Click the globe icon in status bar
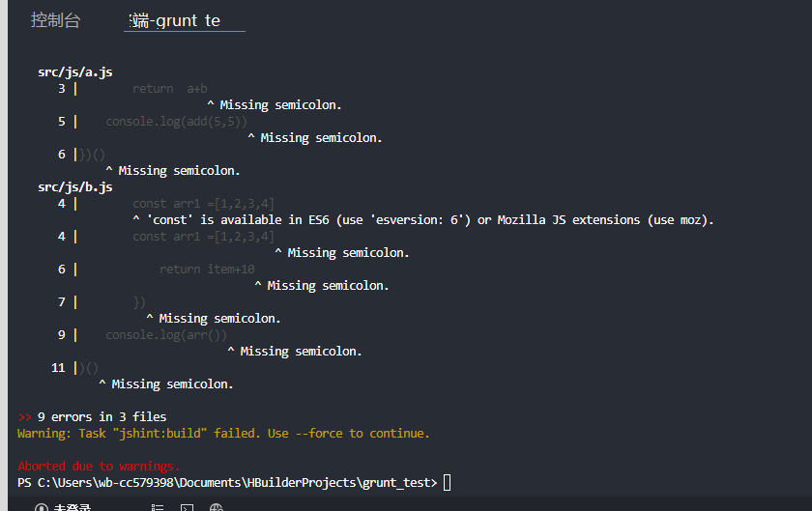The image size is (812, 511). pos(217,507)
